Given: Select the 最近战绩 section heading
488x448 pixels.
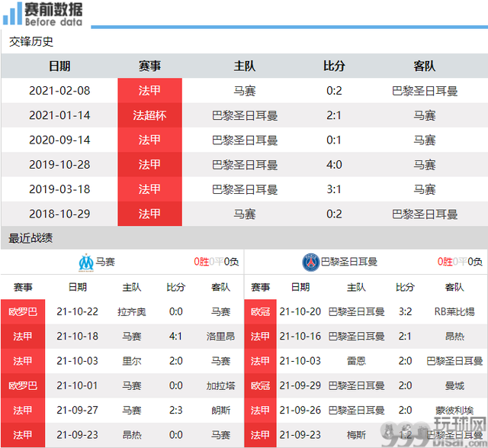Looking at the screenshot, I should 30,238.
